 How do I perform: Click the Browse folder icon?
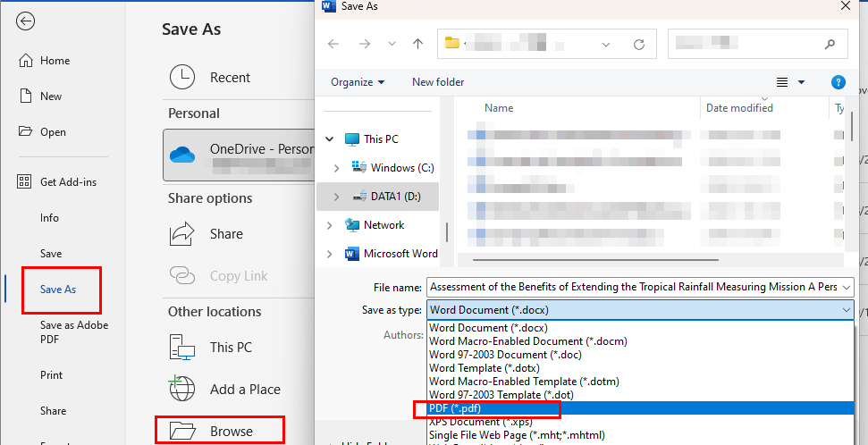[182, 431]
